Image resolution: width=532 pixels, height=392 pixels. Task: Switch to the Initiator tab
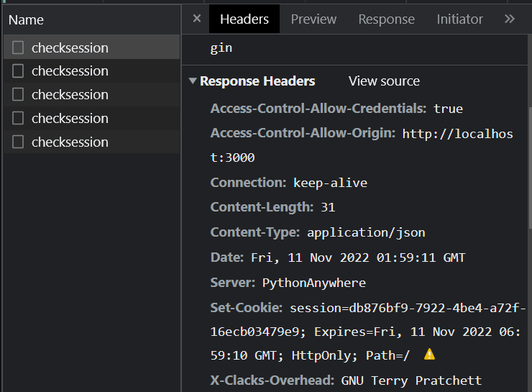pyautogui.click(x=459, y=19)
